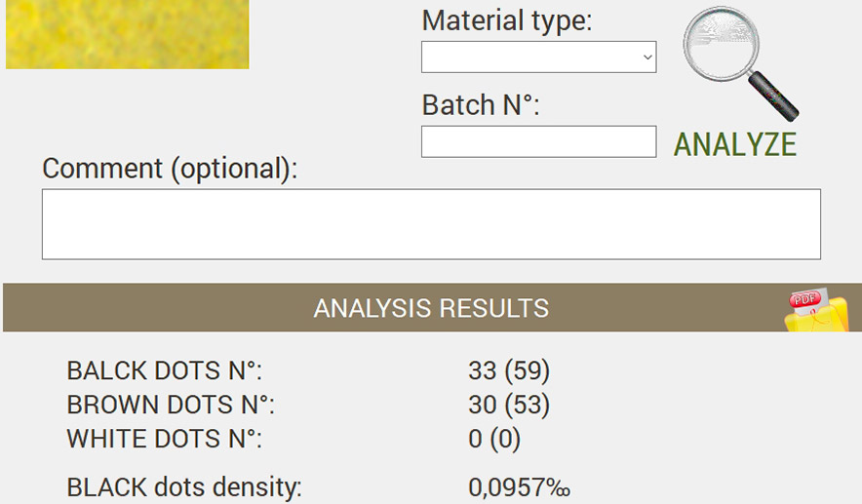Click the white dots count 0 (0)
This screenshot has width=862, height=504.
click(x=494, y=439)
